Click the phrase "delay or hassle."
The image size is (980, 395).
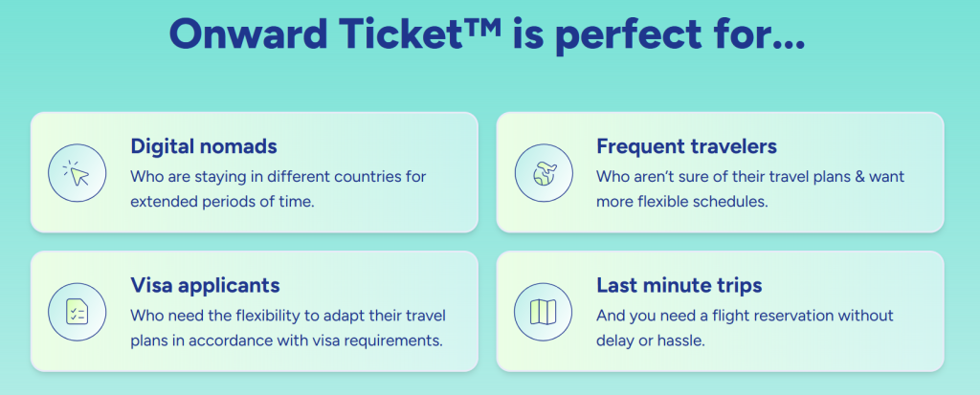tap(650, 340)
